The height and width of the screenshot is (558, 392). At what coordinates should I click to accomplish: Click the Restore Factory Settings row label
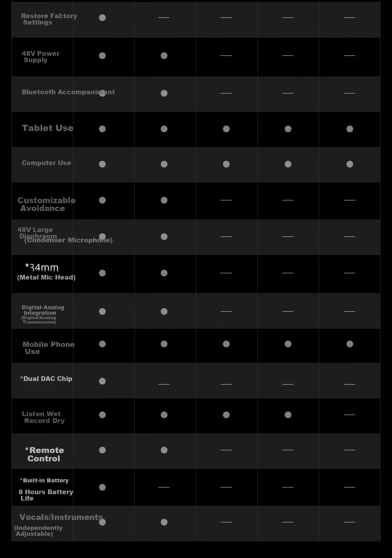pos(49,19)
